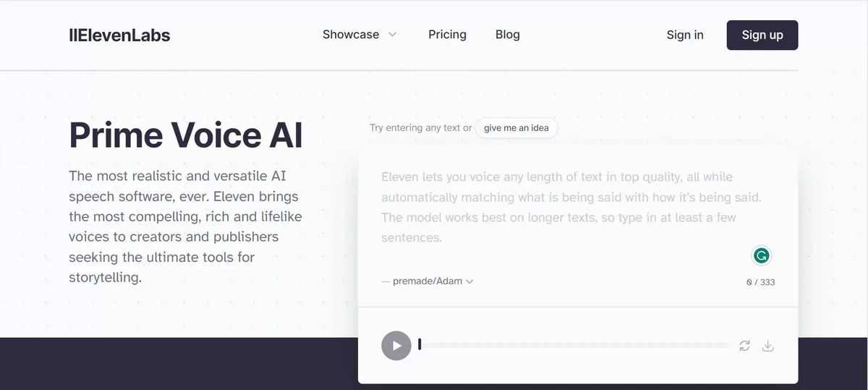Viewport: 868px width, 390px height.
Task: Click the audio progress bar track
Action: coord(574,345)
